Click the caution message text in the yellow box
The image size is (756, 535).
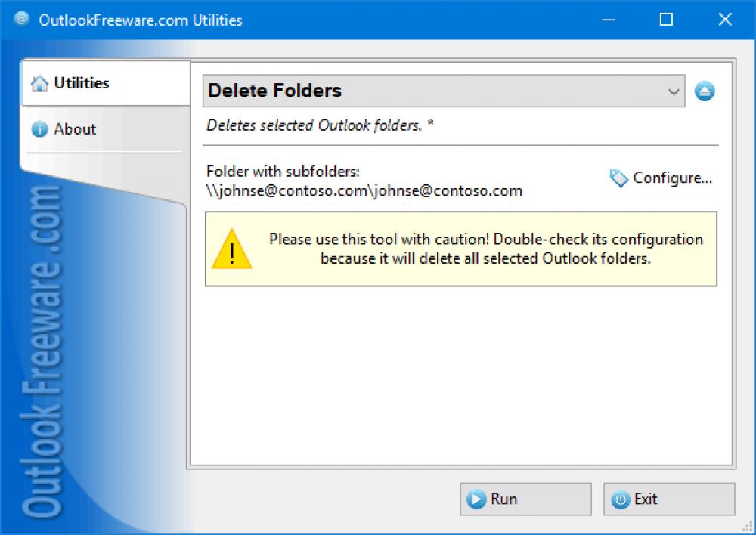pyautogui.click(x=487, y=249)
